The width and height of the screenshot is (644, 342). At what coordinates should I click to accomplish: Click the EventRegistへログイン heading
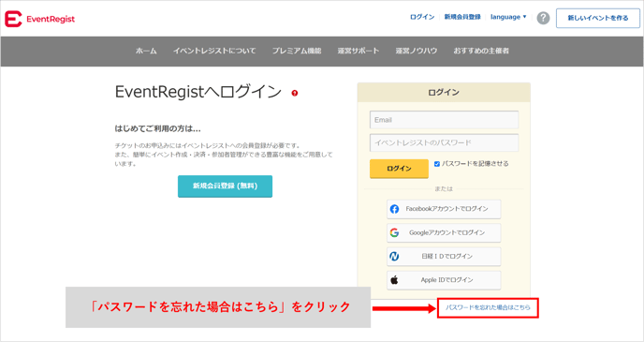click(198, 92)
